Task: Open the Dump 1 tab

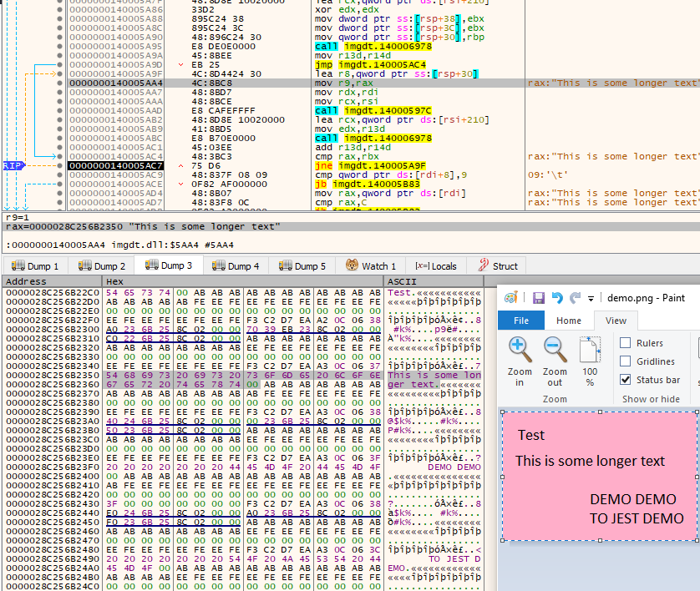Action: click(x=35, y=265)
